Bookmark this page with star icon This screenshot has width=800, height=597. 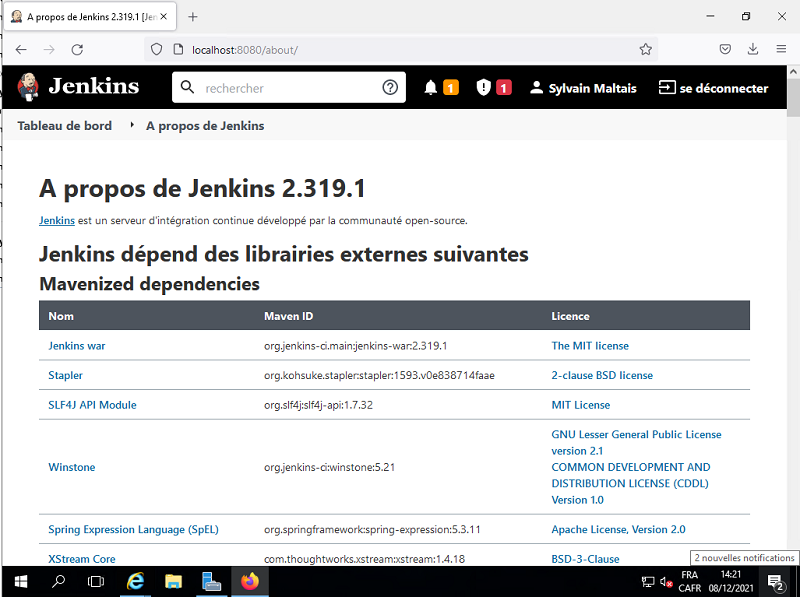click(x=646, y=49)
